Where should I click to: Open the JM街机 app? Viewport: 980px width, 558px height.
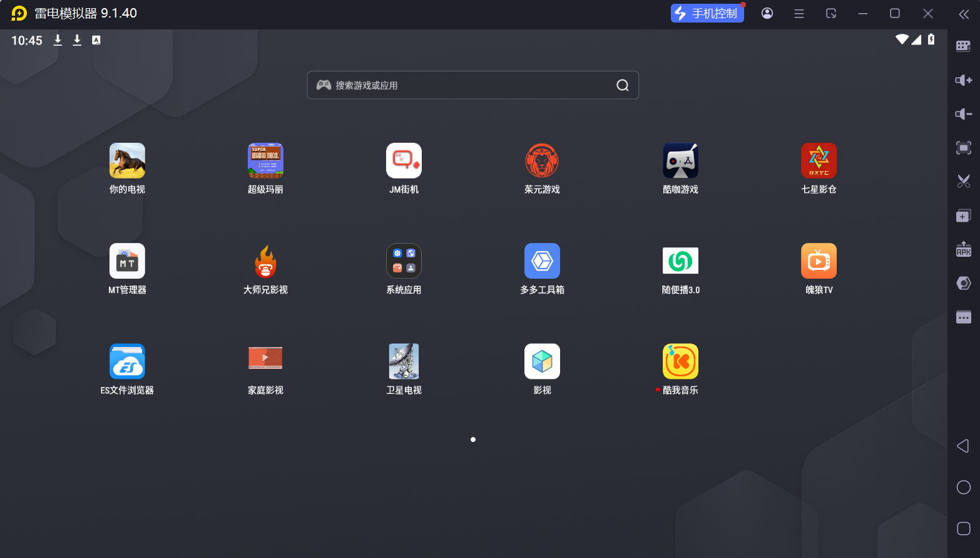pos(404,161)
